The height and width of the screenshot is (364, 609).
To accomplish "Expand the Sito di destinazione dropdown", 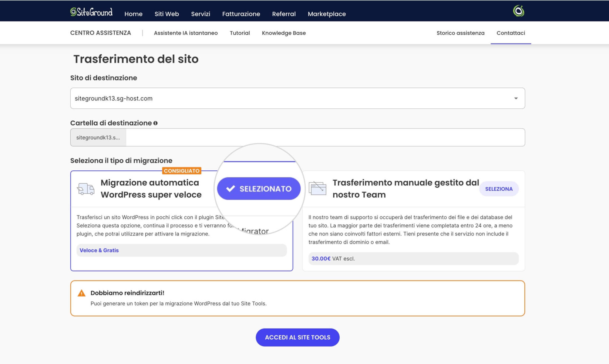I will tap(297, 98).
